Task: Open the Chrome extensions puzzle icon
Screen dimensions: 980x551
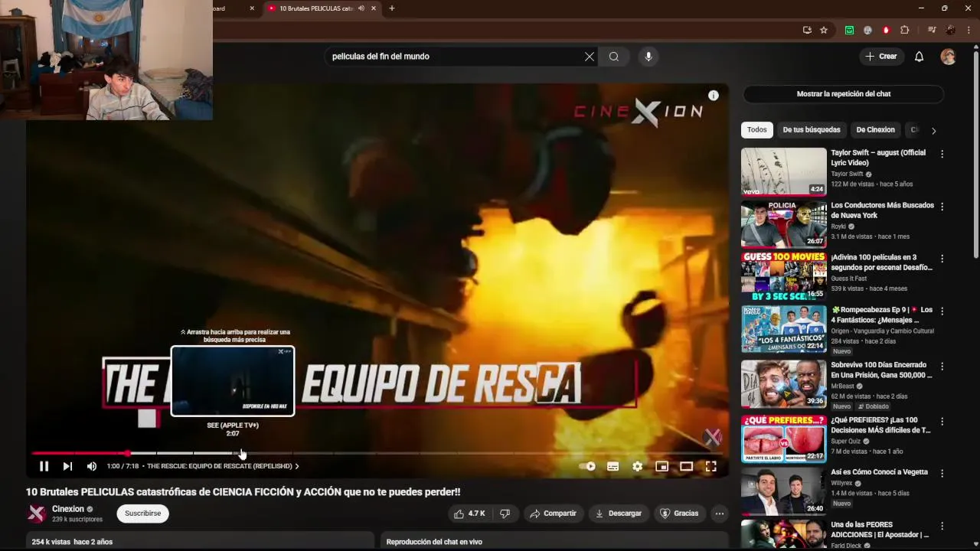Action: tap(905, 30)
